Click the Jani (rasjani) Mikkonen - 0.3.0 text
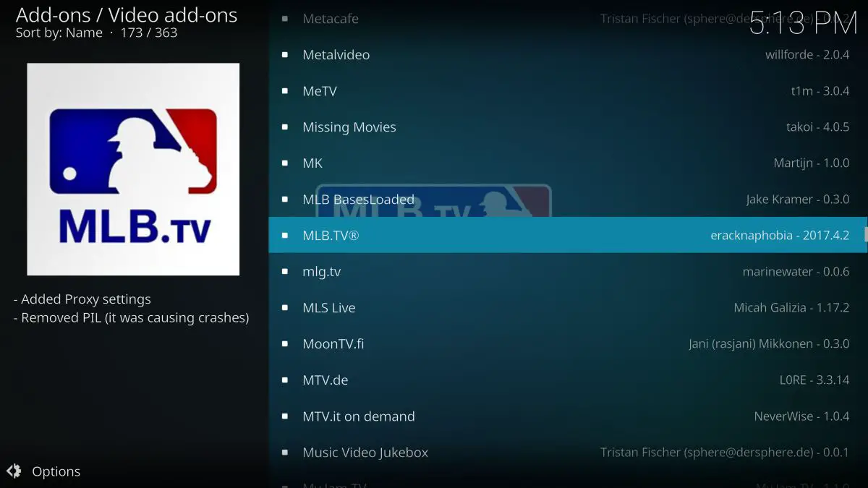Viewport: 868px width, 488px height. (x=769, y=344)
